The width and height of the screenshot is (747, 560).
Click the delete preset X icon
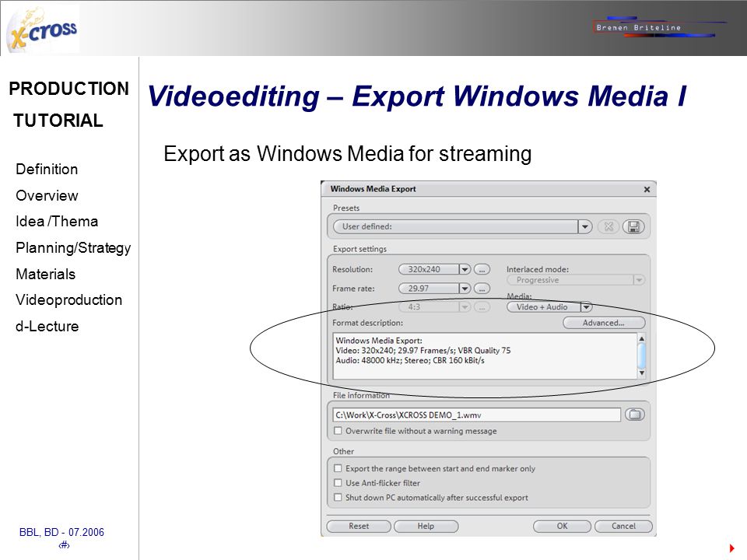coord(608,226)
